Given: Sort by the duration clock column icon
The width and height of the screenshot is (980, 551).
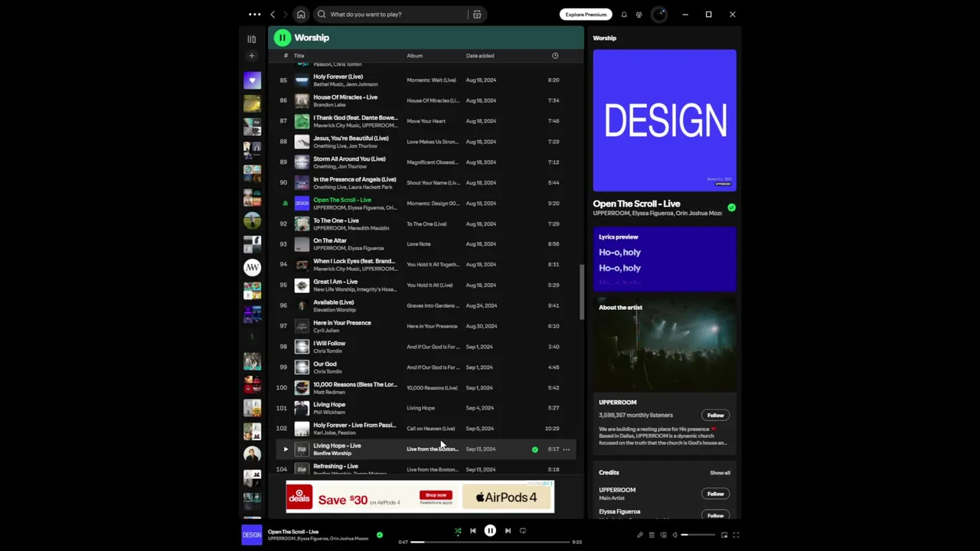Looking at the screenshot, I should 555,56.
